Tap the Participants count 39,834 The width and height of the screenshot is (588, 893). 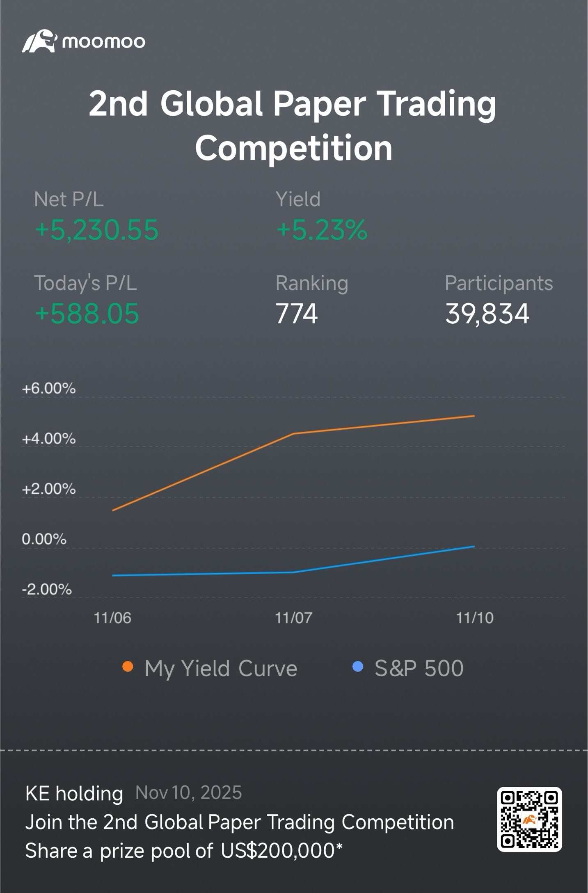coord(487,314)
